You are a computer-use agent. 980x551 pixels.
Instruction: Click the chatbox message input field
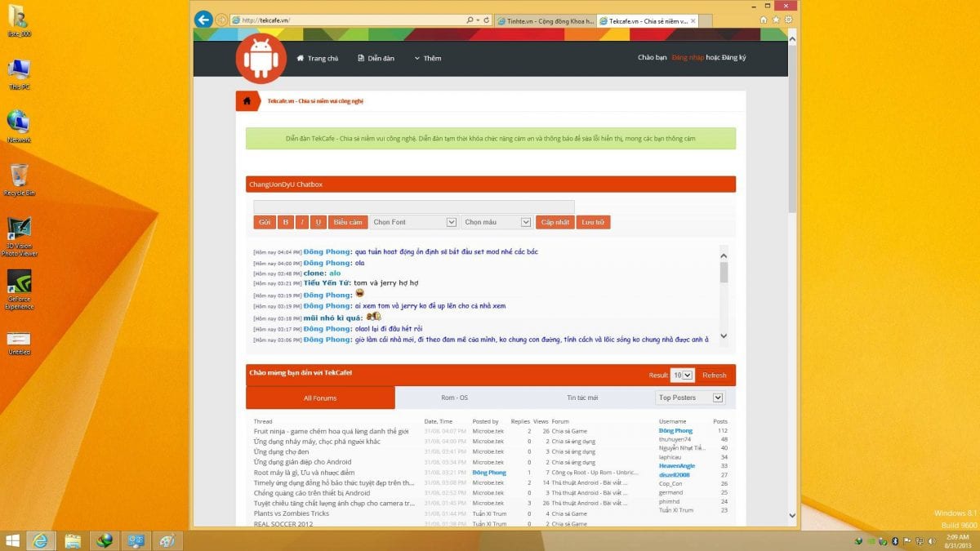[414, 207]
